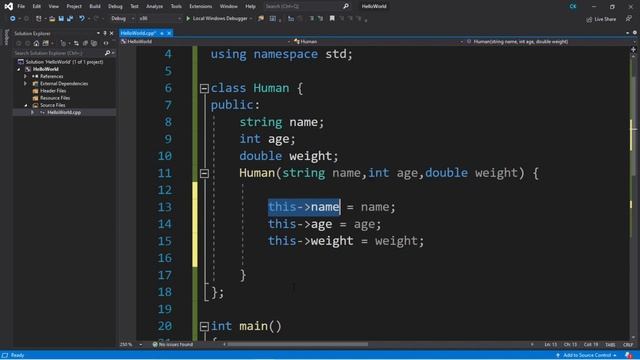The height and width of the screenshot is (360, 640).
Task: Open the member function navigation dropdown
Action: click(x=550, y=42)
